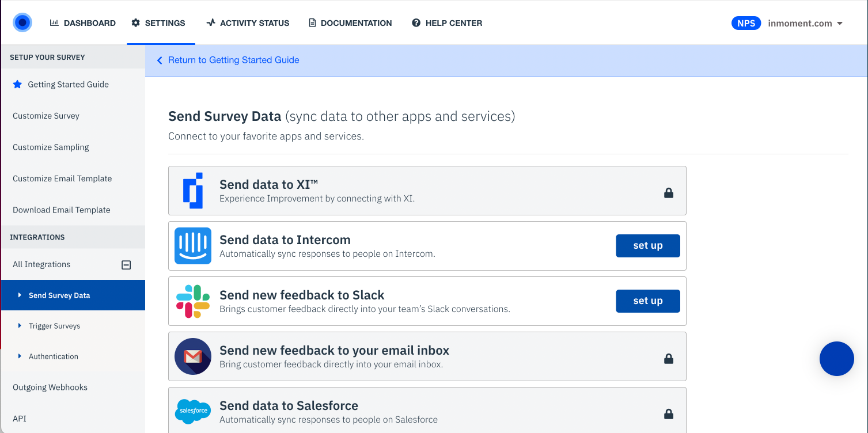868x433 pixels.
Task: Click the Send data to XI™ title
Action: point(269,184)
